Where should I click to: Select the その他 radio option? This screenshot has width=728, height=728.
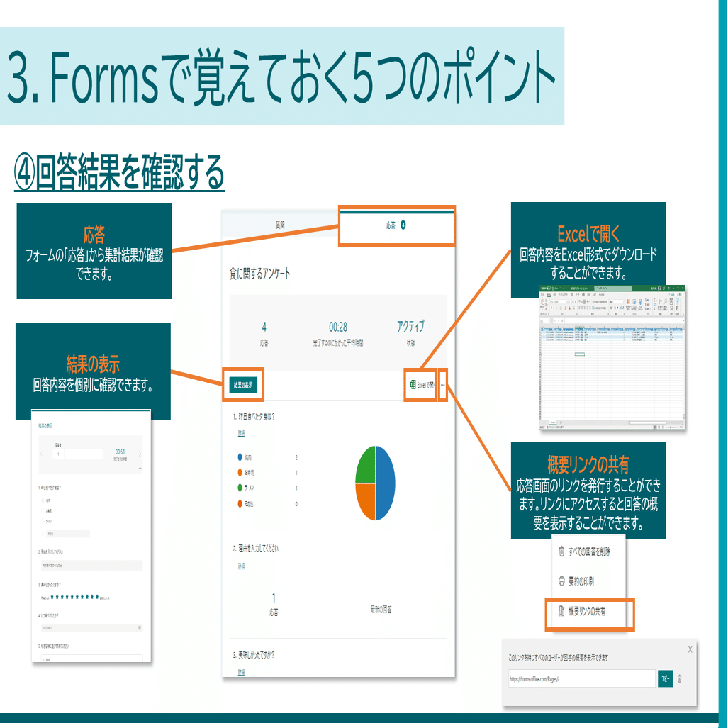click(42, 533)
